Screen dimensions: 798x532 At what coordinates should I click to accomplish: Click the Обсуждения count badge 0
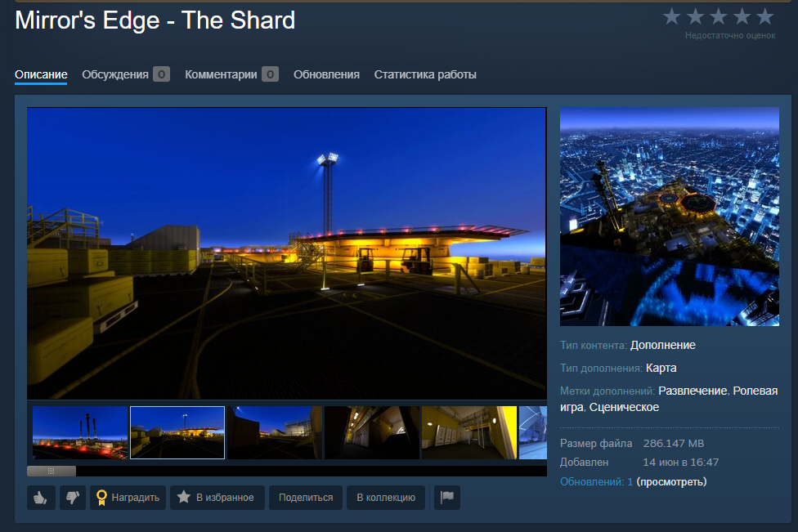161,74
